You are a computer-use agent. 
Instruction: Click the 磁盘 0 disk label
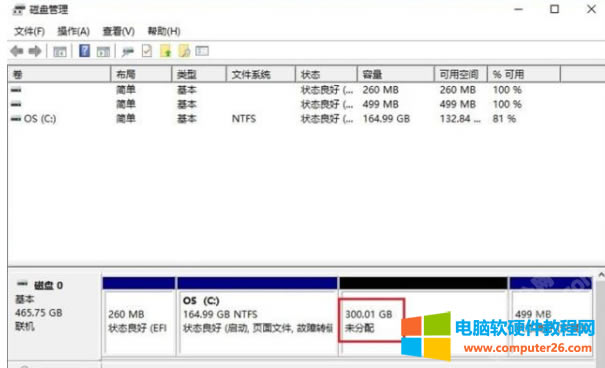pos(49,285)
